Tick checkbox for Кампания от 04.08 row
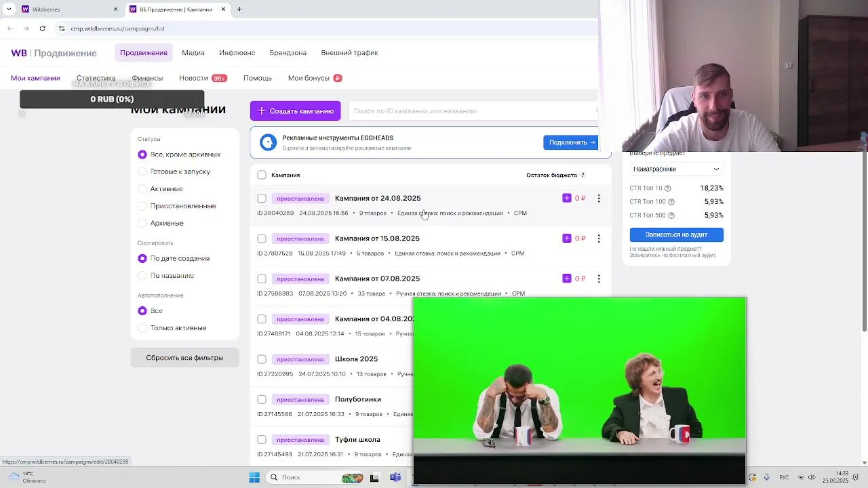 tap(262, 319)
